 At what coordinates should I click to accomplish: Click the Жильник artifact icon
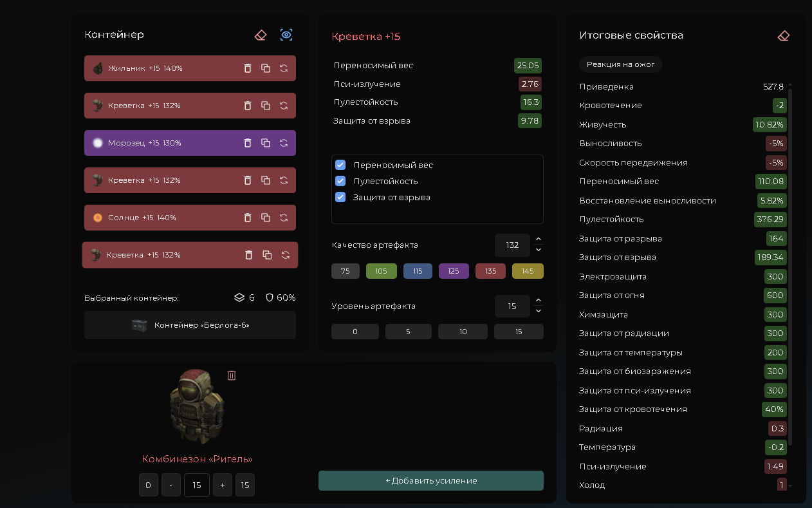[x=98, y=68]
